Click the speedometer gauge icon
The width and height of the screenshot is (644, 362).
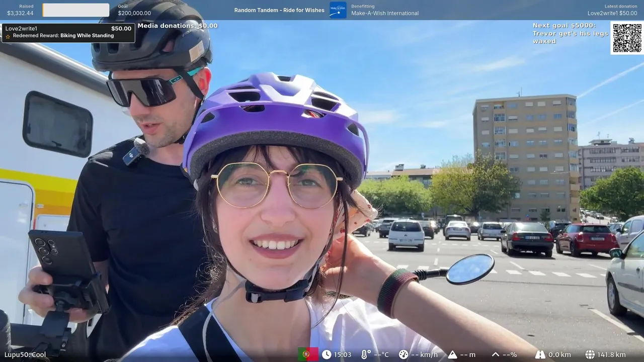404,354
